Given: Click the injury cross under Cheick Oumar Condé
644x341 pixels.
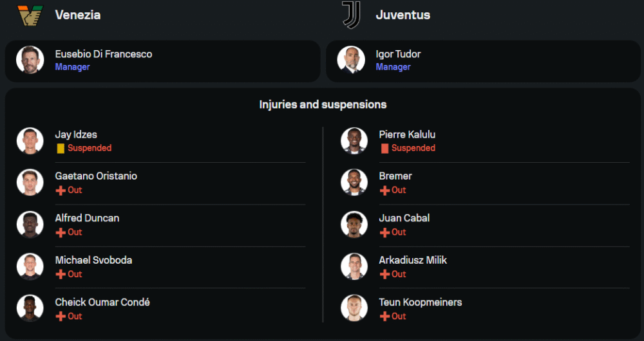Looking at the screenshot, I should click(61, 317).
